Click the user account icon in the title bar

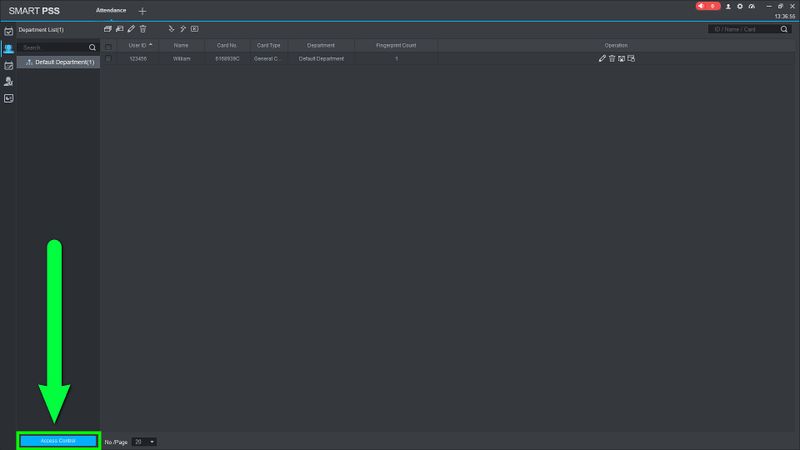tap(728, 6)
